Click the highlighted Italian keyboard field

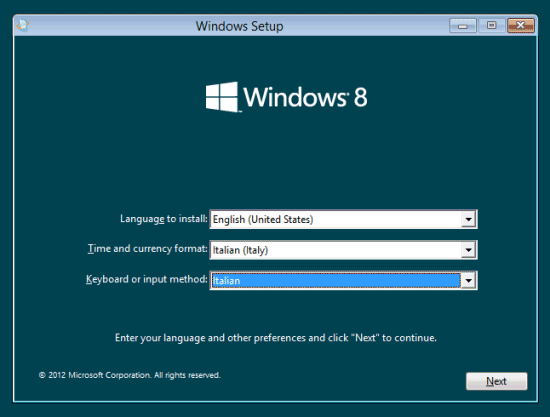point(343,281)
